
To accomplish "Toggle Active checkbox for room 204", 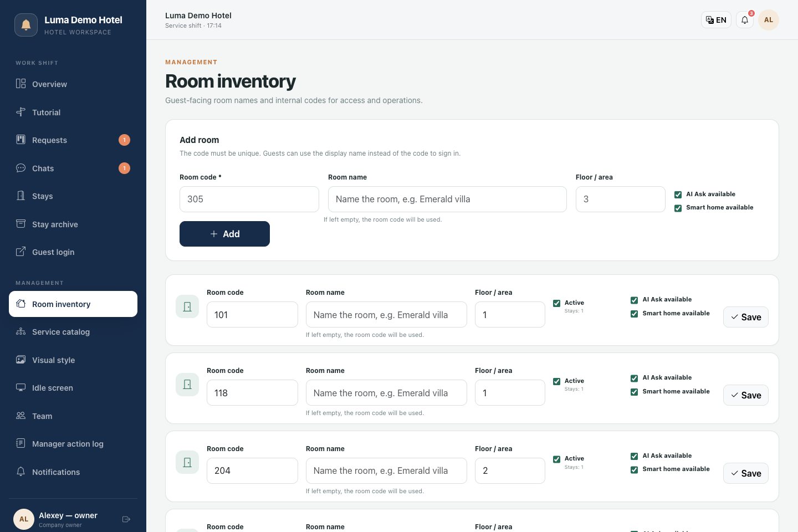I will point(556,459).
